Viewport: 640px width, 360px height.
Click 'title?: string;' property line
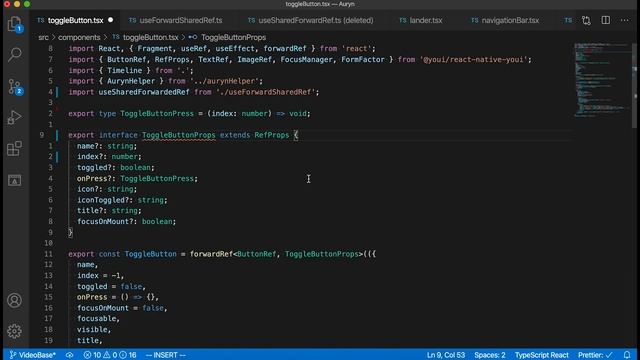109,211
